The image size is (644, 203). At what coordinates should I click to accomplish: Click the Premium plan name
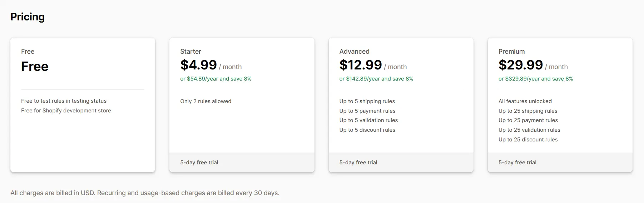click(x=511, y=52)
